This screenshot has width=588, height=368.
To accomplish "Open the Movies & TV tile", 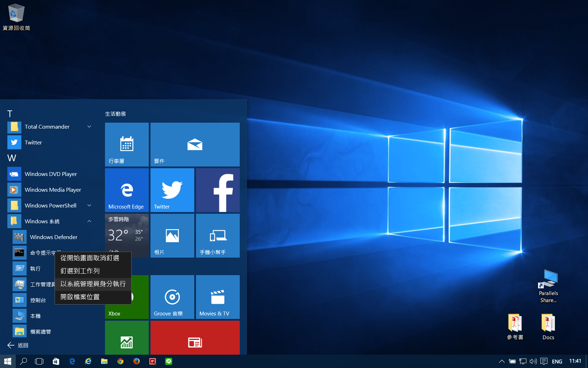I will pos(218,297).
